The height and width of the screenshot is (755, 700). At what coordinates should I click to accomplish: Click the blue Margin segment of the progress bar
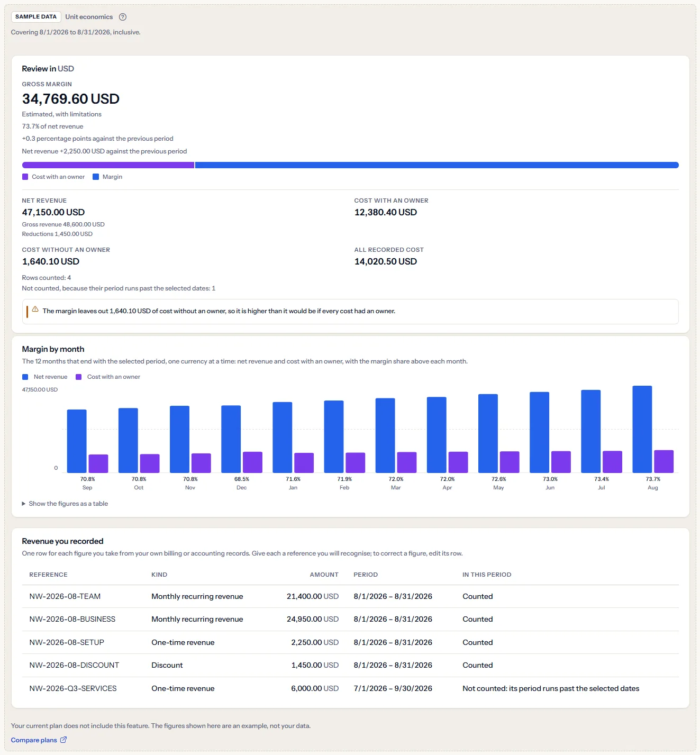437,165
